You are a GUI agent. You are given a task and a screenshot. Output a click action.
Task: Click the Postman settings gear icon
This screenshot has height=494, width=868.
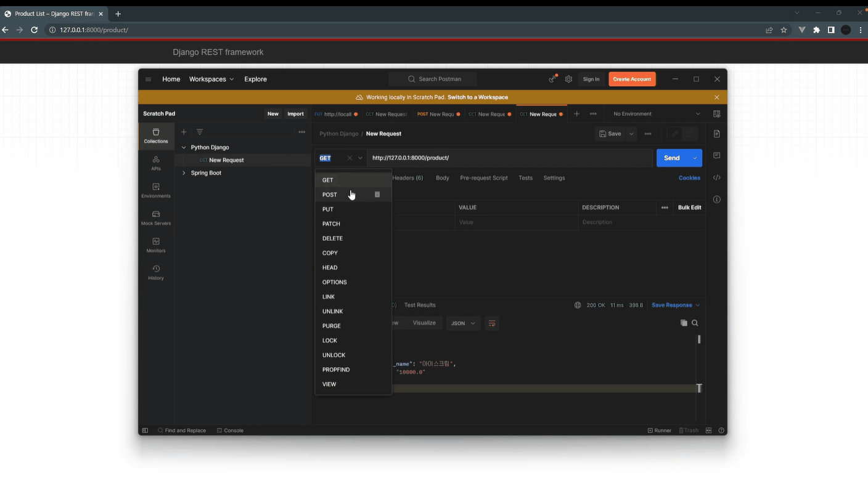(568, 79)
